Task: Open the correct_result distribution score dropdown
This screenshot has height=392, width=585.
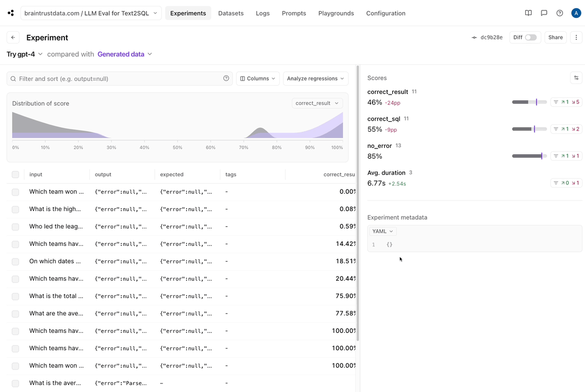Action: point(317,103)
